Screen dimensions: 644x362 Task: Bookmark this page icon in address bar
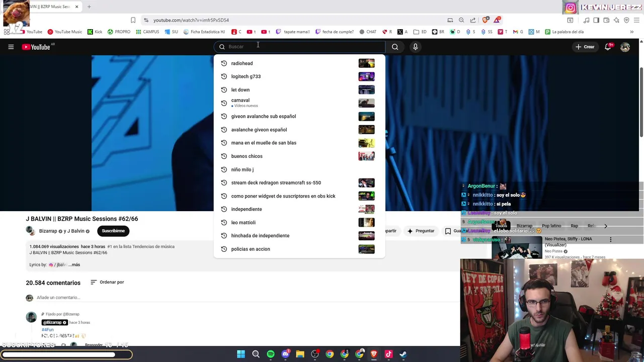click(133, 20)
